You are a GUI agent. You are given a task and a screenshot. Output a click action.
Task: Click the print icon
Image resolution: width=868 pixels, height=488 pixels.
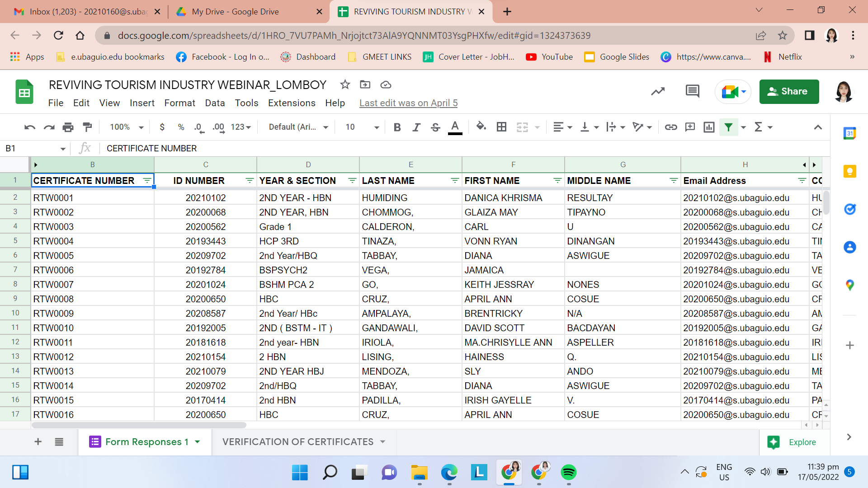(x=68, y=127)
